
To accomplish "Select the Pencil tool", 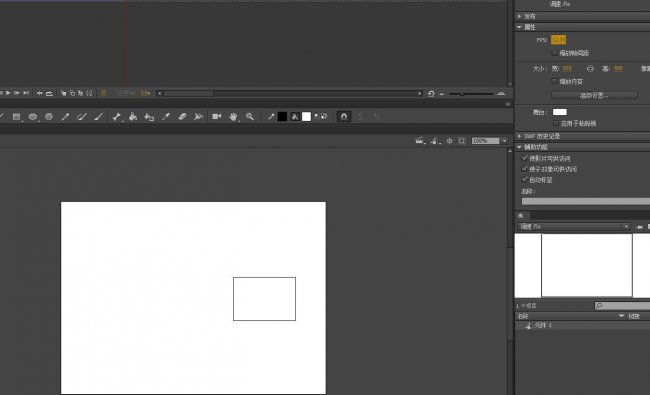I will tap(65, 117).
